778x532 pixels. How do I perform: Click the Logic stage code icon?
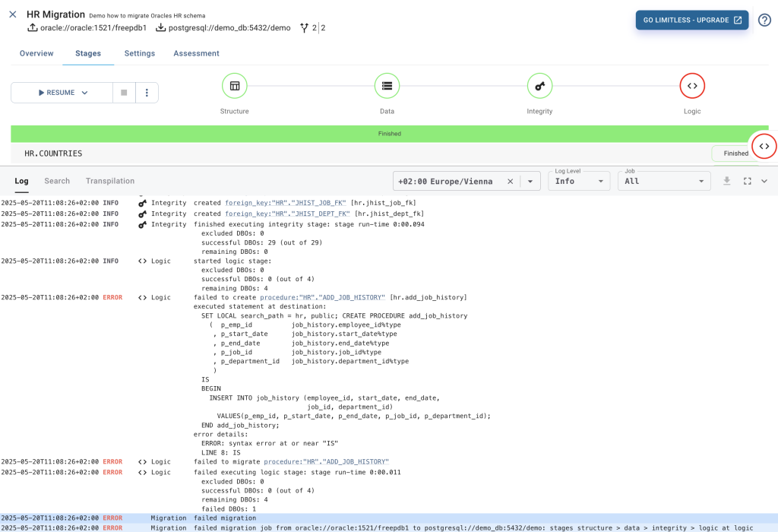(692, 86)
